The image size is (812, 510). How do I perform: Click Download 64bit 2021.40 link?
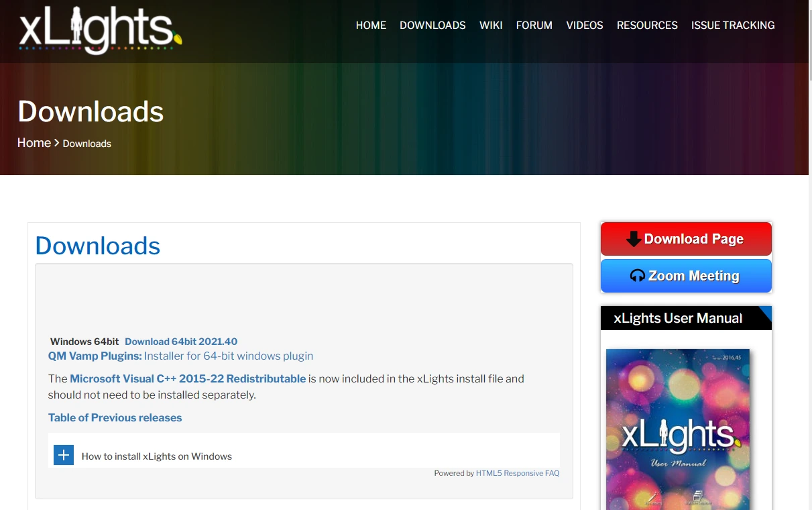tap(181, 342)
